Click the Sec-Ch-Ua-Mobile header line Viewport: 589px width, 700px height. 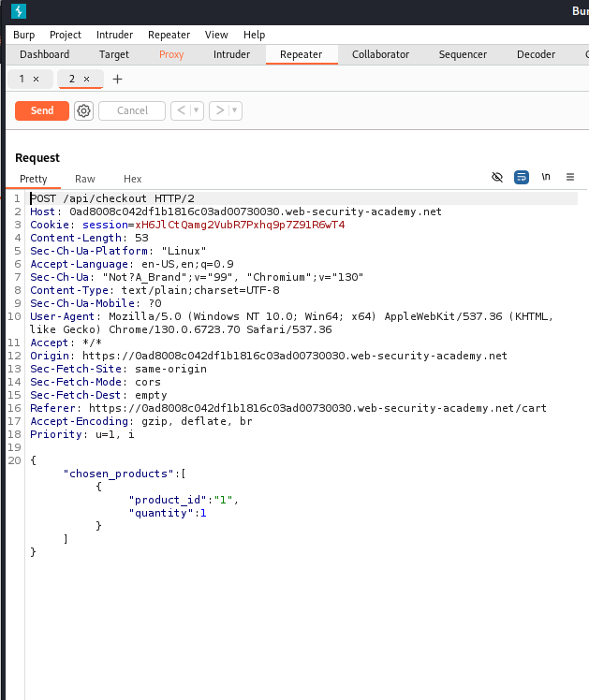(96, 303)
